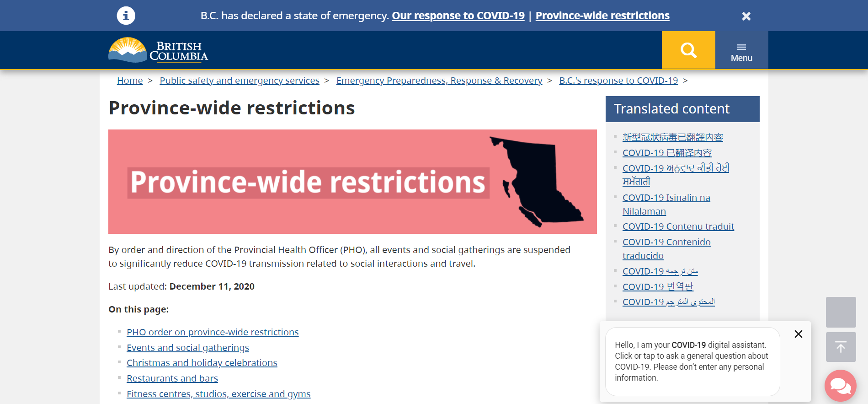
Task: Jump to Christmas and holiday celebrations section
Action: [x=202, y=363]
